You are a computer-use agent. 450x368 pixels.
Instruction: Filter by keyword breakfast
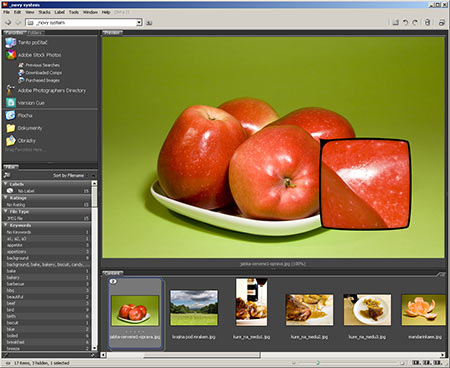47,342
